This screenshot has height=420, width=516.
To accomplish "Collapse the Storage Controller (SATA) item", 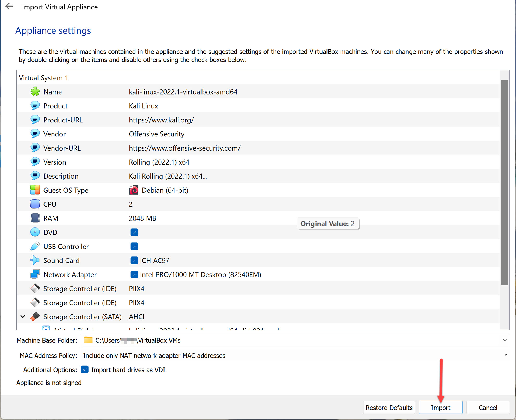I will click(x=23, y=317).
